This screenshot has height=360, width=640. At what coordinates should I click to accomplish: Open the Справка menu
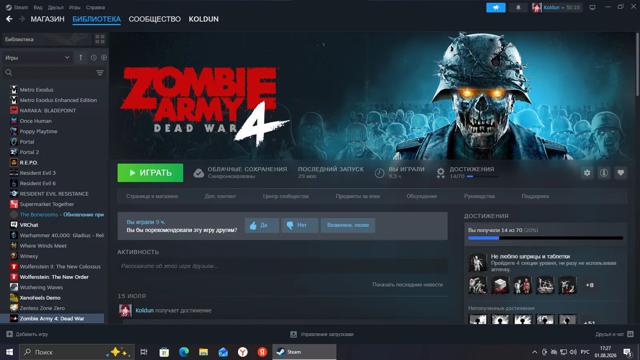[x=95, y=7]
